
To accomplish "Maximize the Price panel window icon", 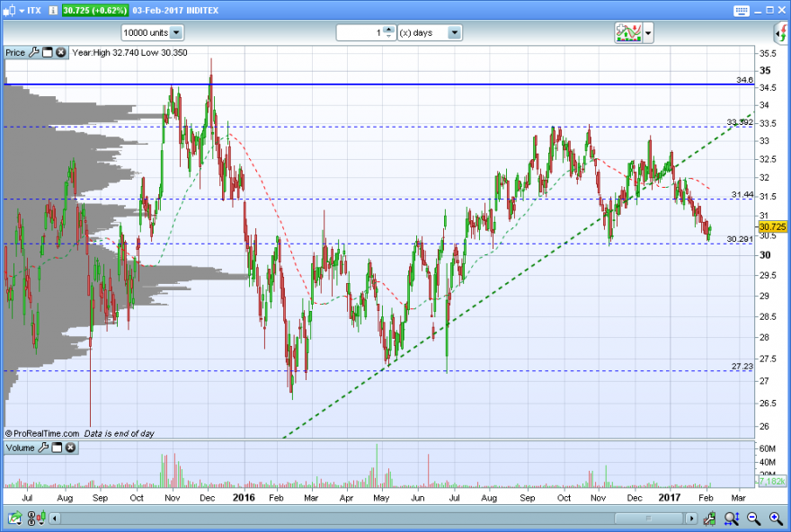I will coord(48,52).
